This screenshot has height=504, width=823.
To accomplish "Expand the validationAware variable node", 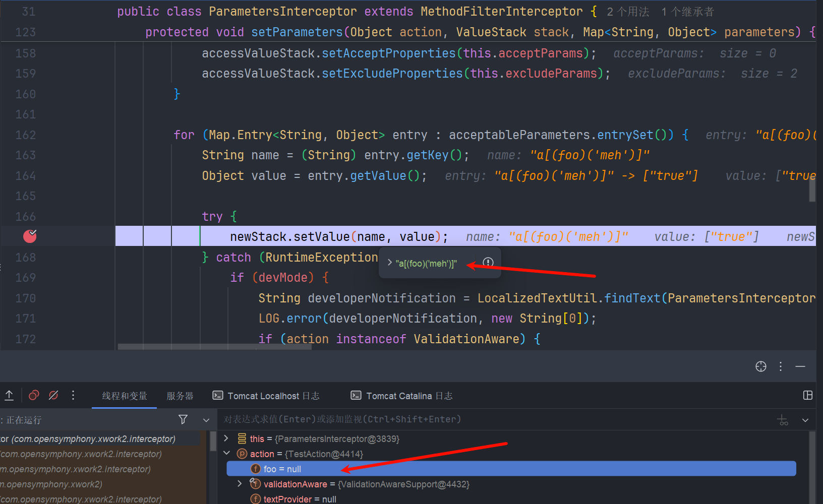I will (x=240, y=484).
